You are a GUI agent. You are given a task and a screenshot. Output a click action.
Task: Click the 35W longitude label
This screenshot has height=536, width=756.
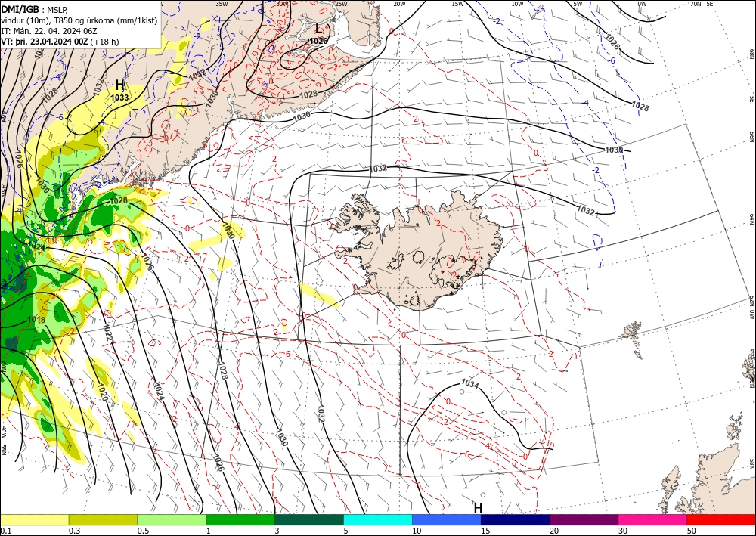222,3
